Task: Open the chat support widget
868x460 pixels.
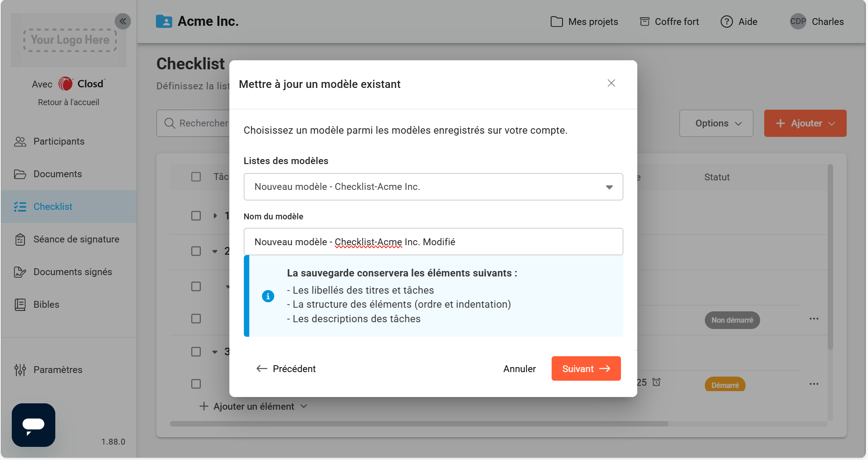Action: coord(34,425)
